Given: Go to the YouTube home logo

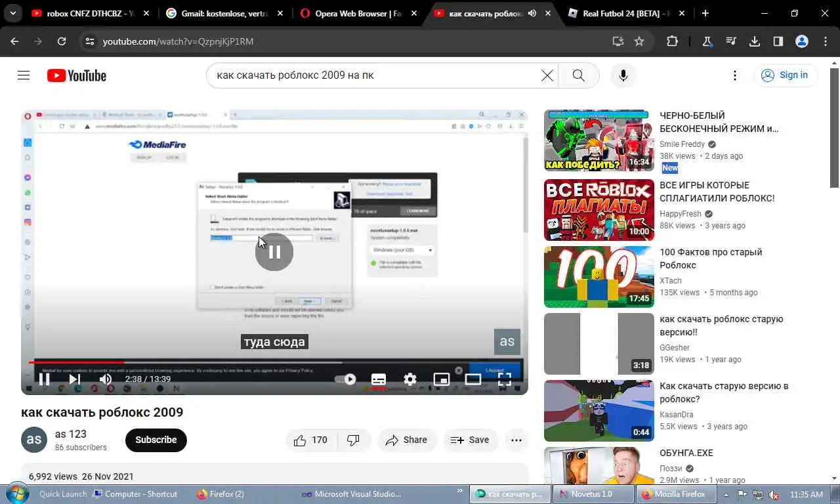Looking at the screenshot, I should 76,75.
